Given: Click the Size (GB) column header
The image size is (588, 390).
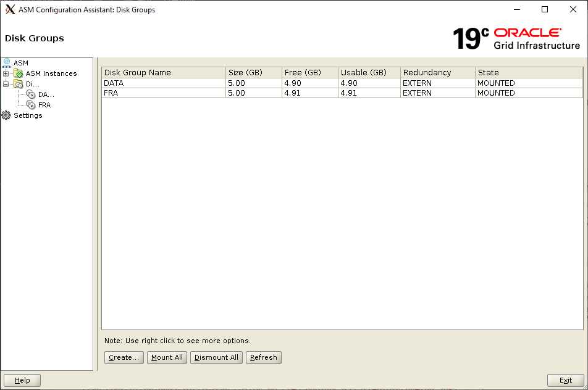Looking at the screenshot, I should pyautogui.click(x=254, y=72).
